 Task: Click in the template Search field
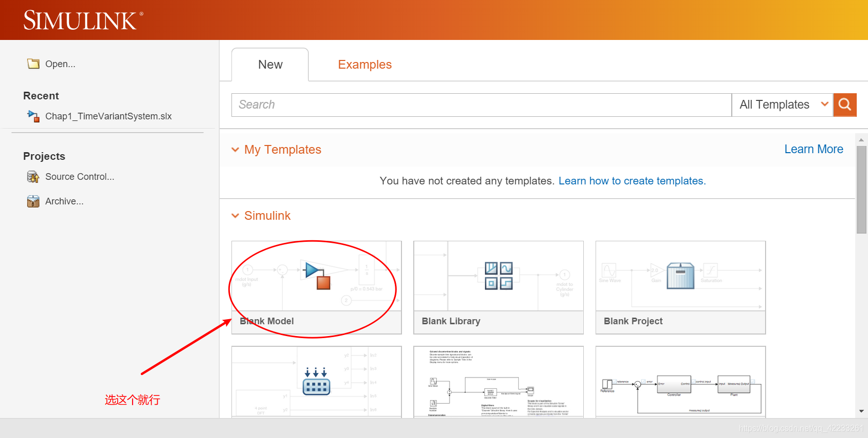(x=481, y=105)
